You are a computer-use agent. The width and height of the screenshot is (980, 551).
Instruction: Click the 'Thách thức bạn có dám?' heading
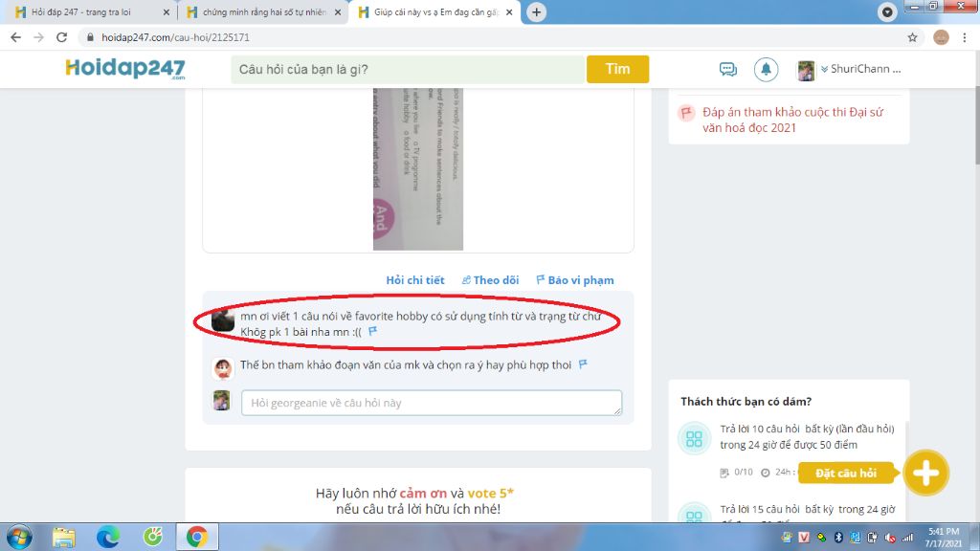pyautogui.click(x=746, y=402)
